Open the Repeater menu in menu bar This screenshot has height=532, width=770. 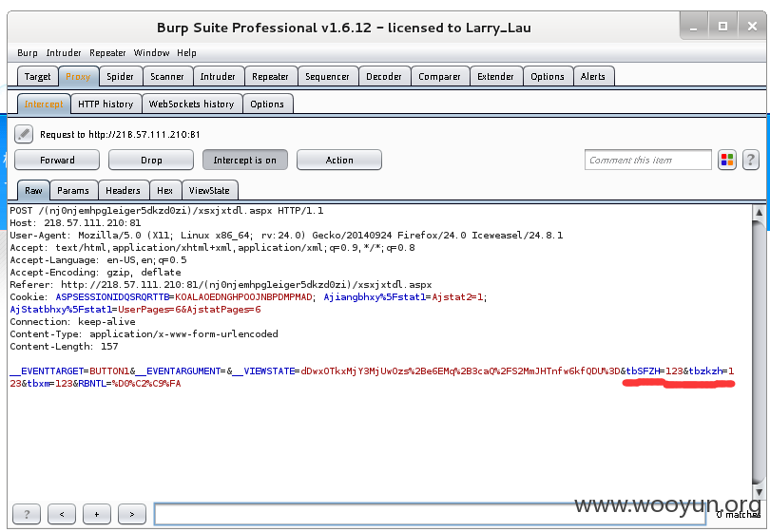107,53
